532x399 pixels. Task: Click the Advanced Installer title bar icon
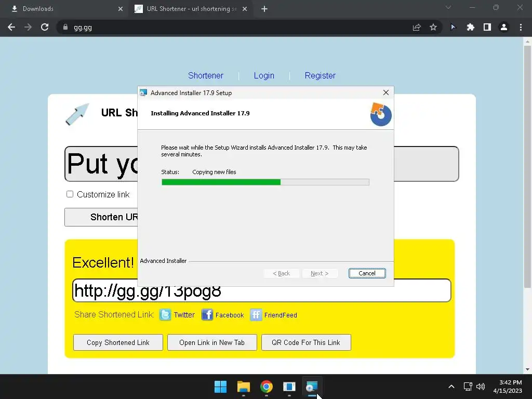(x=143, y=92)
